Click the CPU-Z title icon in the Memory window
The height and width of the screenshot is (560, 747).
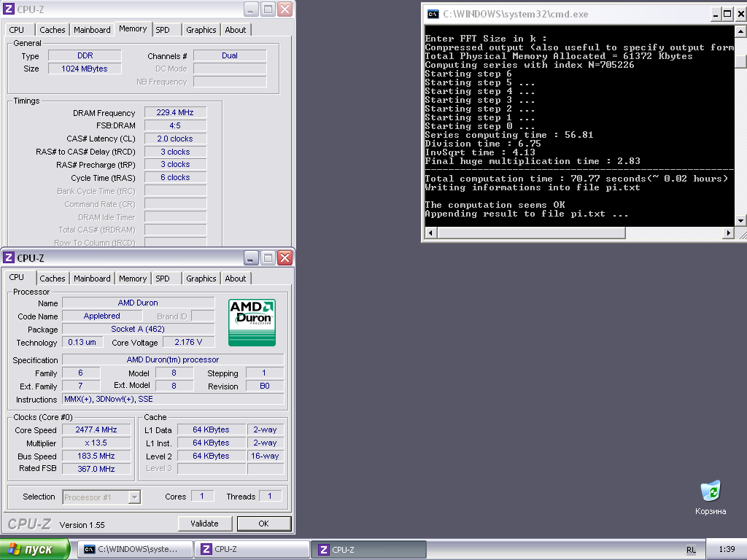(9, 9)
